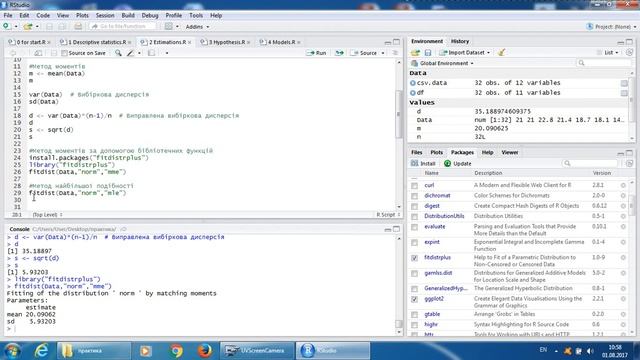Viewport: 640px width, 360px height.
Task: Open the Session menu
Action: 105,16
